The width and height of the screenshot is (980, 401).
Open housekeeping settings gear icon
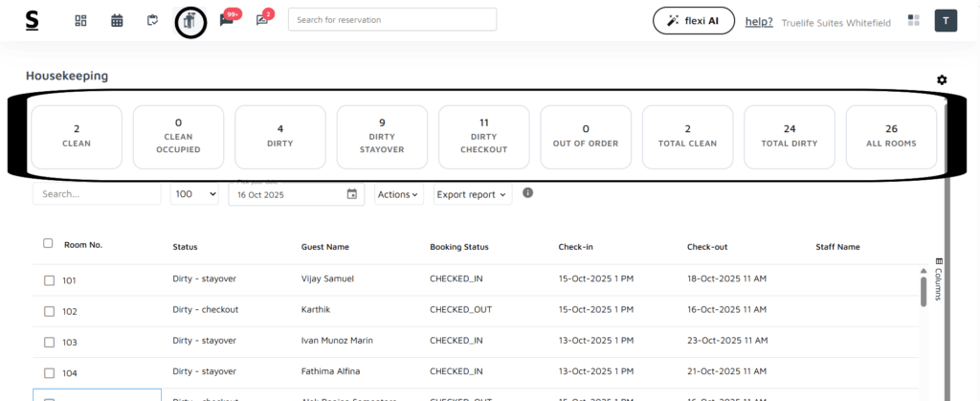(942, 79)
